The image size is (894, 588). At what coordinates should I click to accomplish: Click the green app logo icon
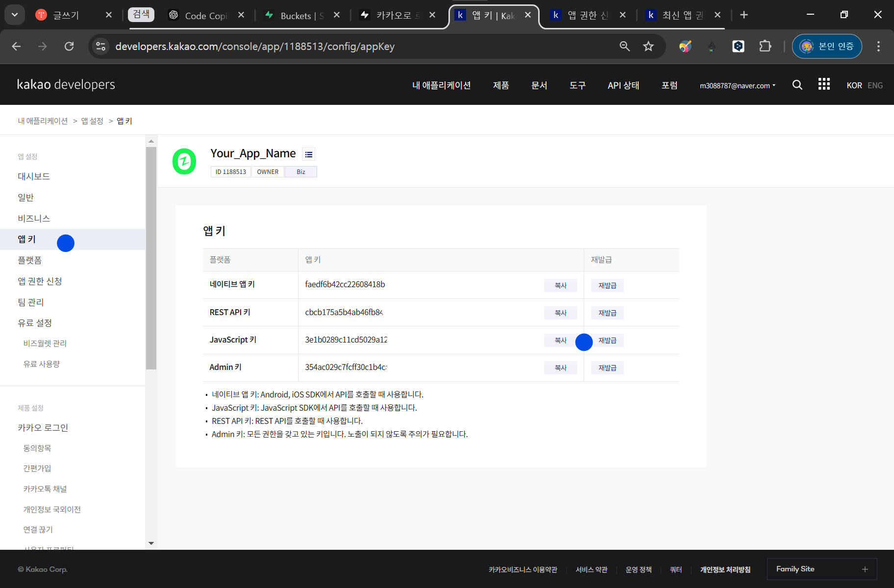coord(184,161)
